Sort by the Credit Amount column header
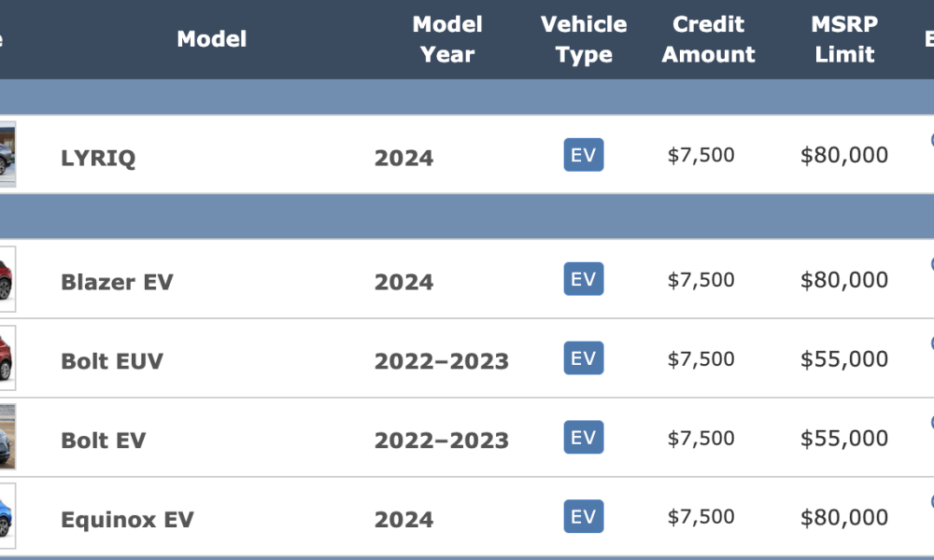Image resolution: width=934 pixels, height=560 pixels. tap(708, 39)
